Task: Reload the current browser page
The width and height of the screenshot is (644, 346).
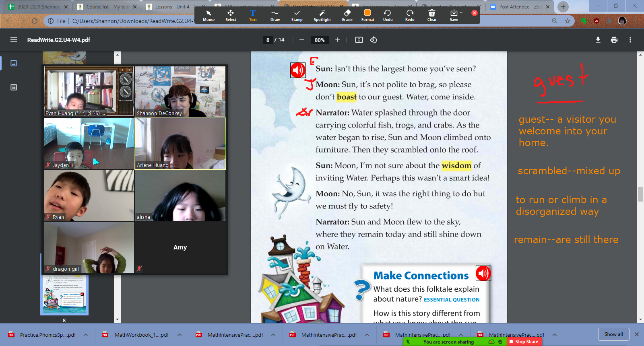Action: pyautogui.click(x=35, y=21)
